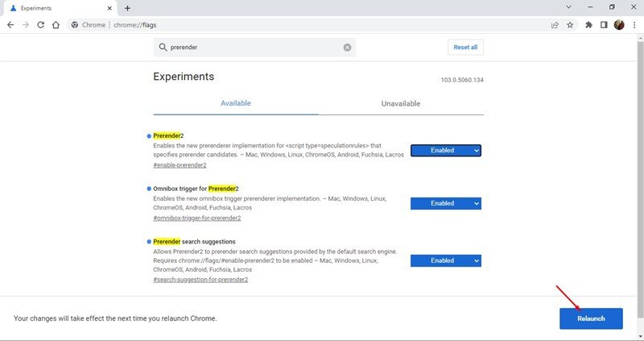
Task: Restore down the Chrome window
Action: [x=612, y=7]
